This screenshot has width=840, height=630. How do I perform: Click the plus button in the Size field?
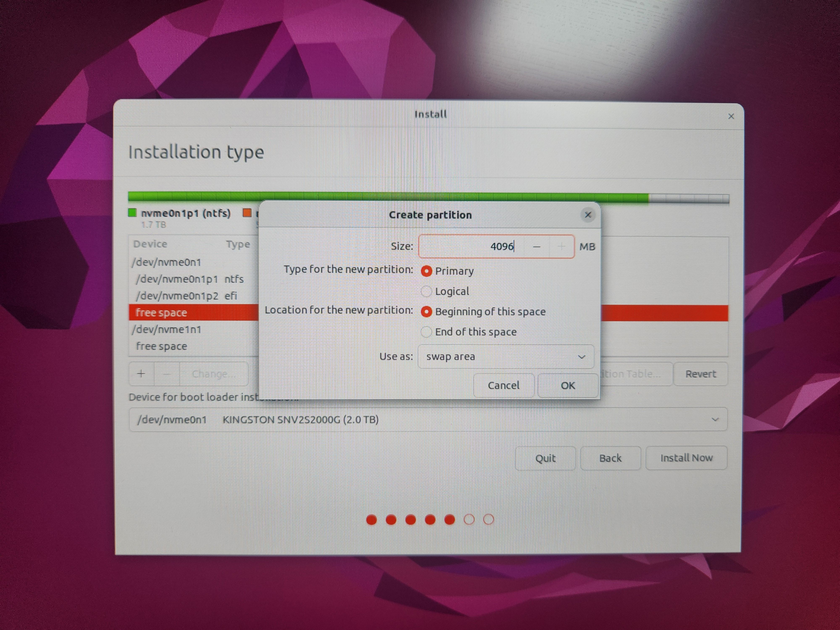pos(561,247)
